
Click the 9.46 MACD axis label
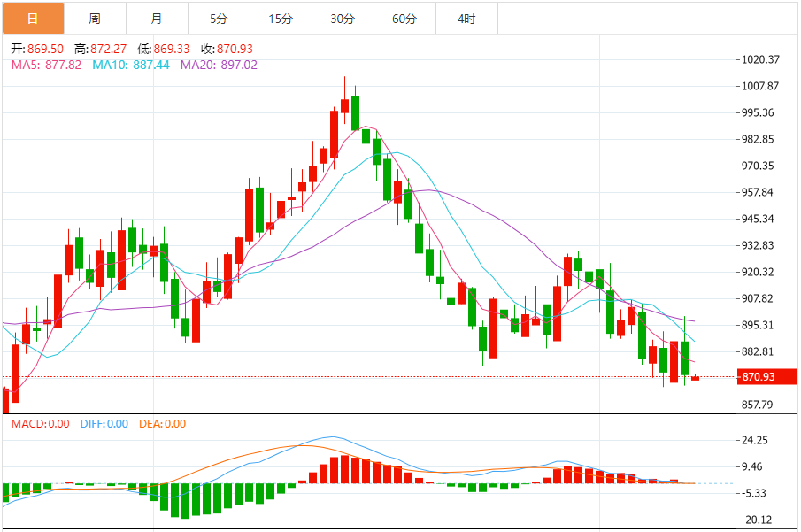click(x=752, y=466)
